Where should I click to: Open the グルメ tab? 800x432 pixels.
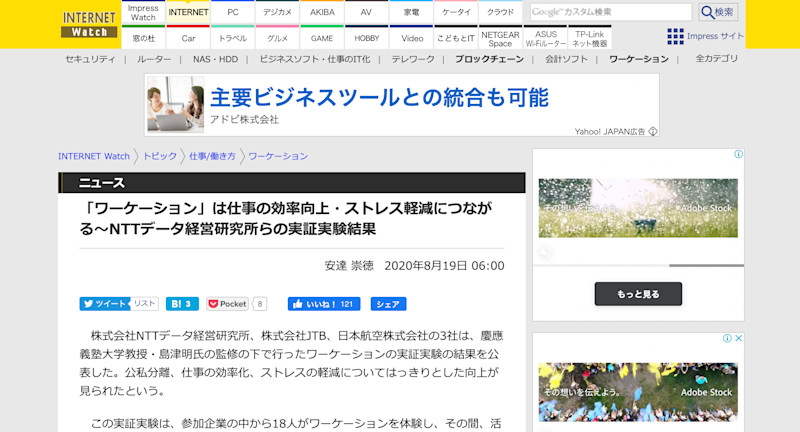[x=277, y=38]
